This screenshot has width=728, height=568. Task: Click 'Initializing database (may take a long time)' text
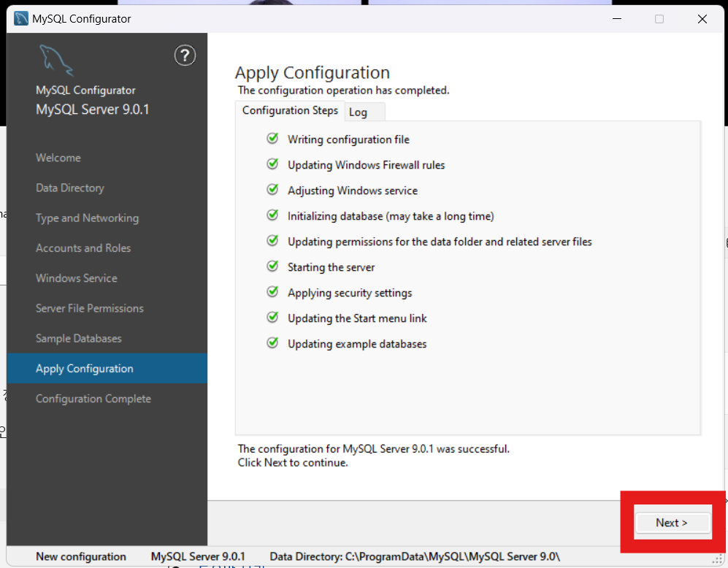tap(391, 216)
